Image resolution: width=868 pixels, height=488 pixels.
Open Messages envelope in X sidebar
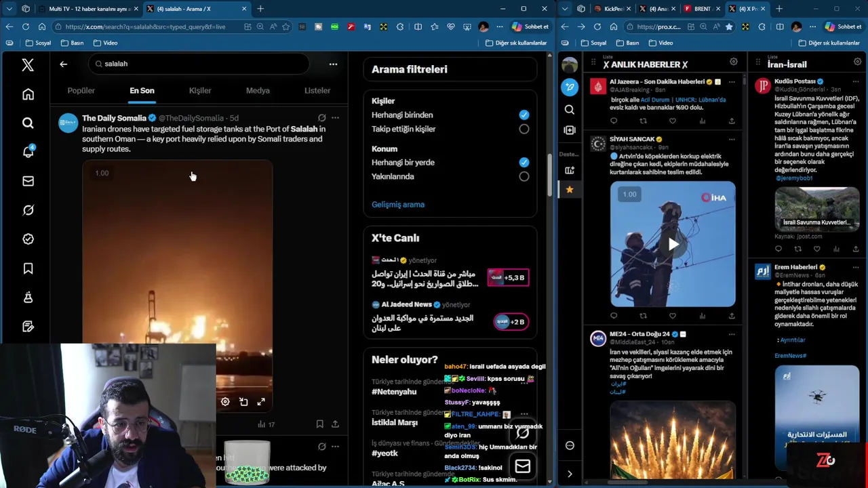pos(28,181)
